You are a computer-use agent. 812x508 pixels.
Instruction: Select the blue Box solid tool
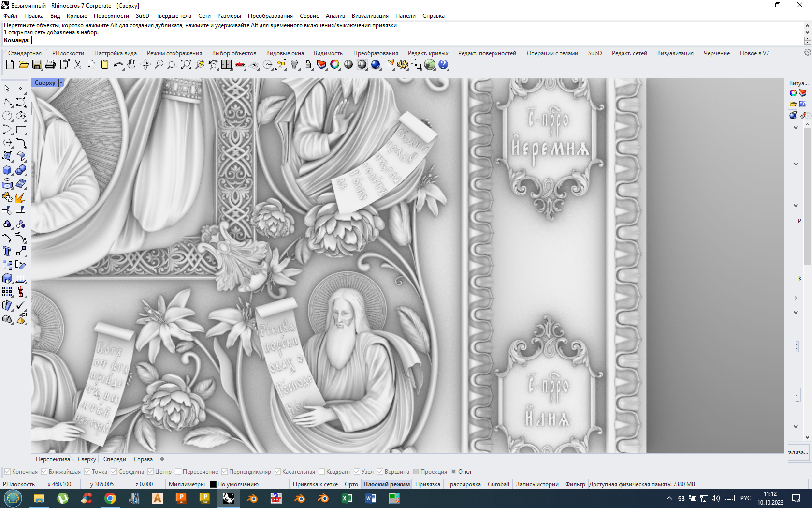coord(7,170)
